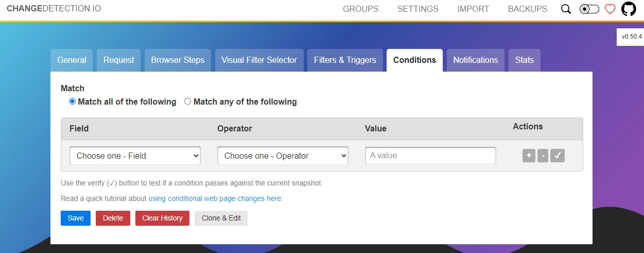The height and width of the screenshot is (253, 644).
Task: Expand the 'Choose one - Field' dropdown
Action: tap(135, 156)
